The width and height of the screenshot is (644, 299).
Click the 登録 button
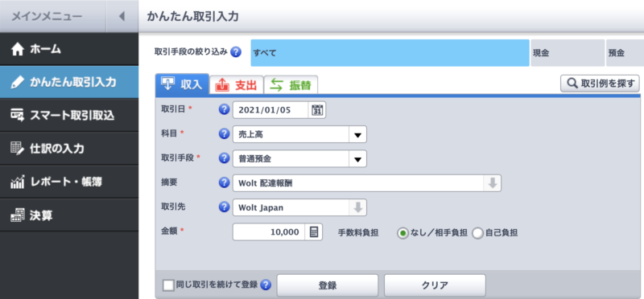click(x=328, y=285)
